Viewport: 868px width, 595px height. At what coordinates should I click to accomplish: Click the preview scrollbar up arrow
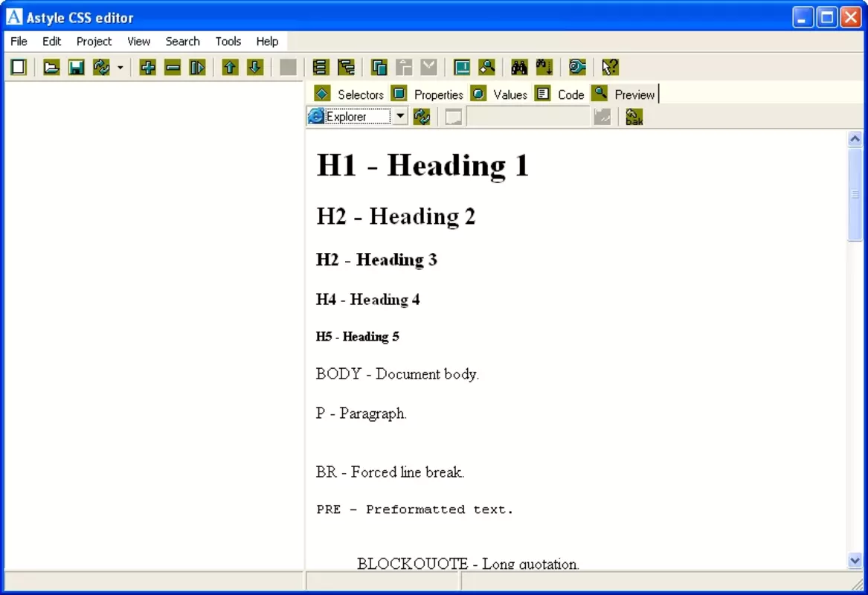pos(855,138)
